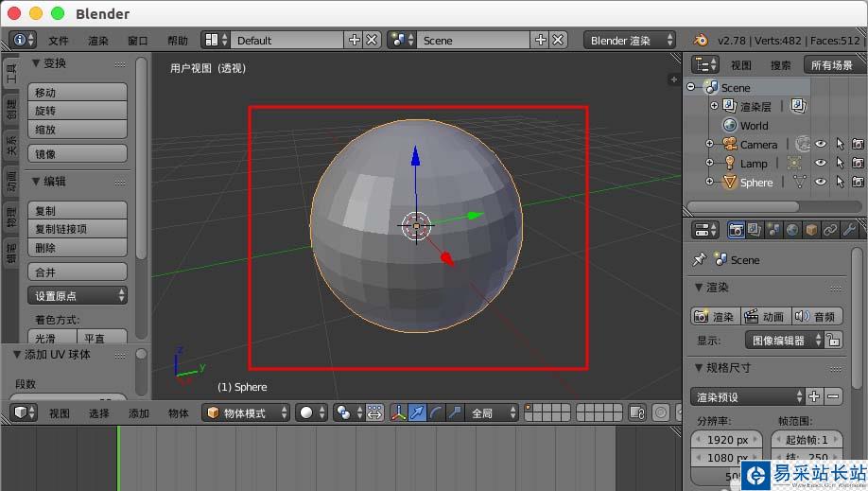Open the Blender render engine dropdown
This screenshot has width=868, height=491.
coord(630,40)
